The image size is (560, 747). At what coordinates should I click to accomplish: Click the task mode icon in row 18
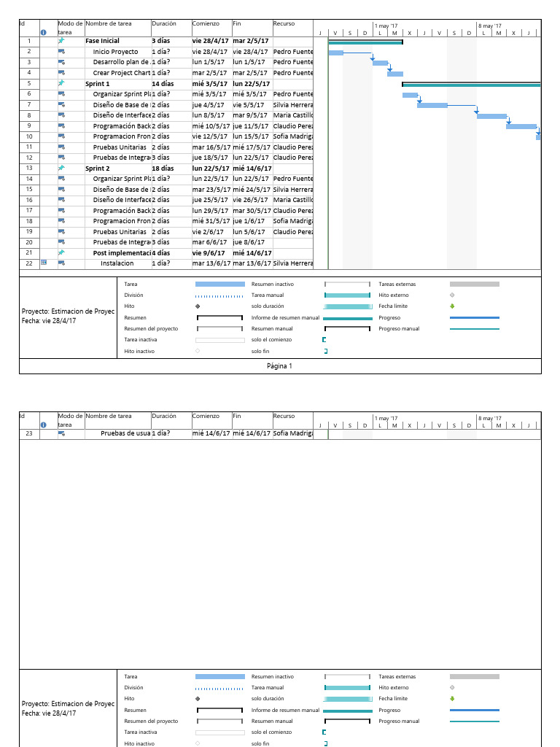pos(61,220)
